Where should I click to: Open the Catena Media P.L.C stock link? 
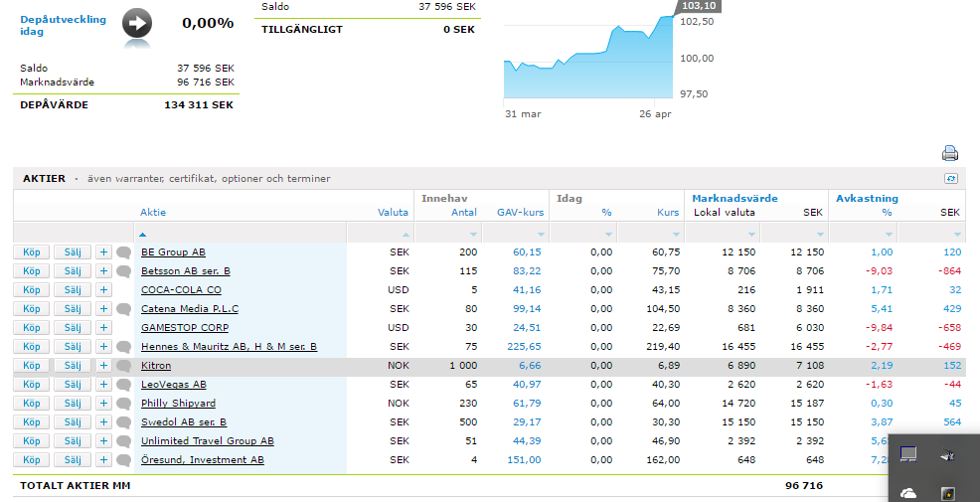pos(190,309)
